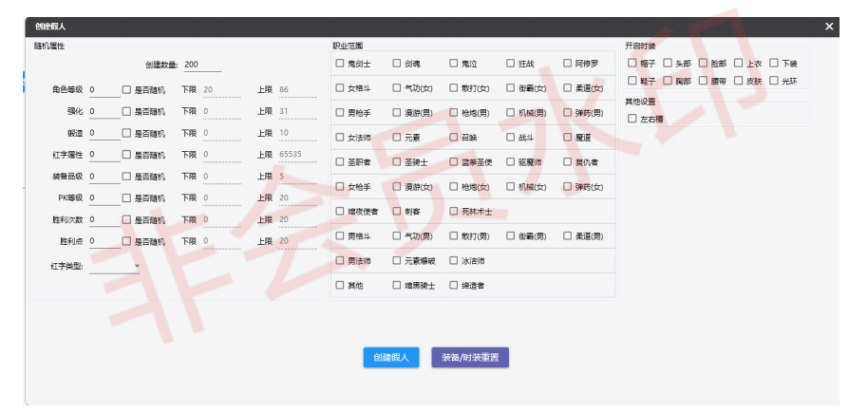Check the 漫游(男) checkbox

pyautogui.click(x=397, y=112)
